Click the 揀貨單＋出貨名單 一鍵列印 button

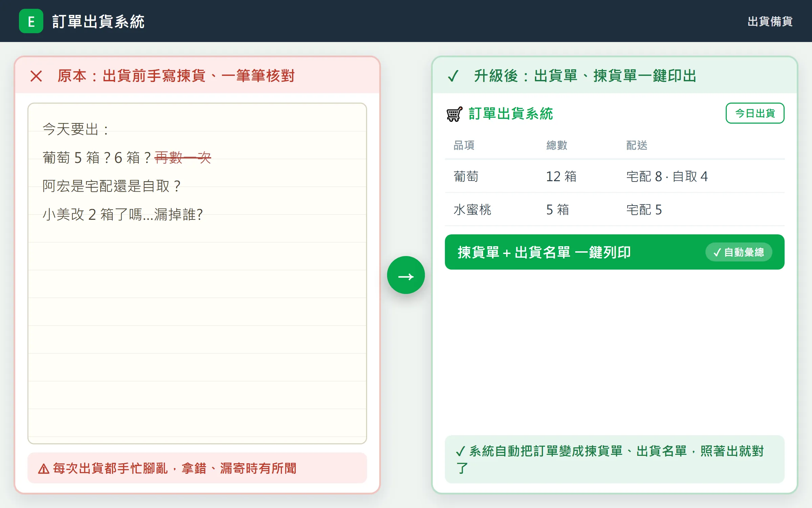614,252
